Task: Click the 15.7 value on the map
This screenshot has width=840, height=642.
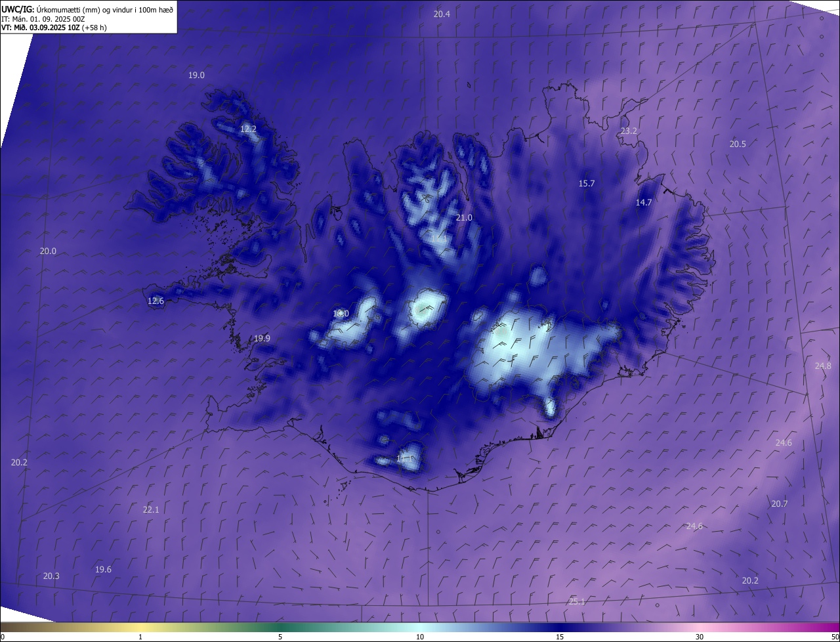Action: (x=587, y=183)
